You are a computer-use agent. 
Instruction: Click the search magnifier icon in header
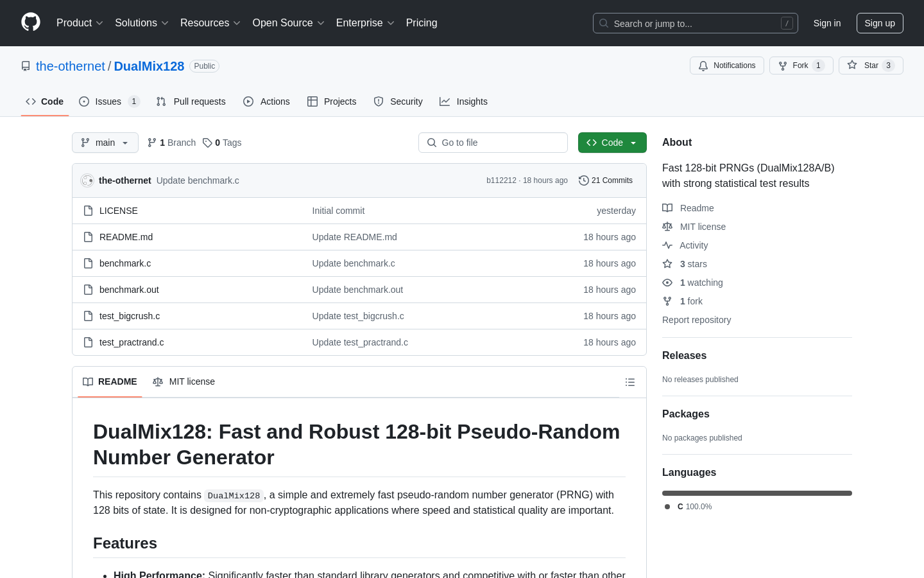(604, 23)
